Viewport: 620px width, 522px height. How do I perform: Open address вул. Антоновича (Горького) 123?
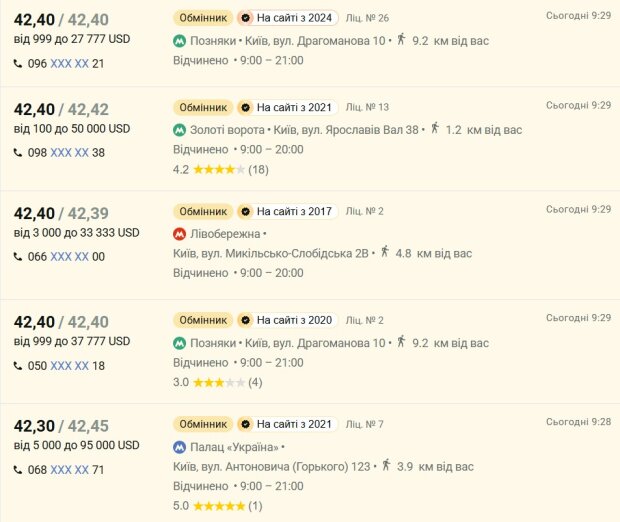click(272, 467)
